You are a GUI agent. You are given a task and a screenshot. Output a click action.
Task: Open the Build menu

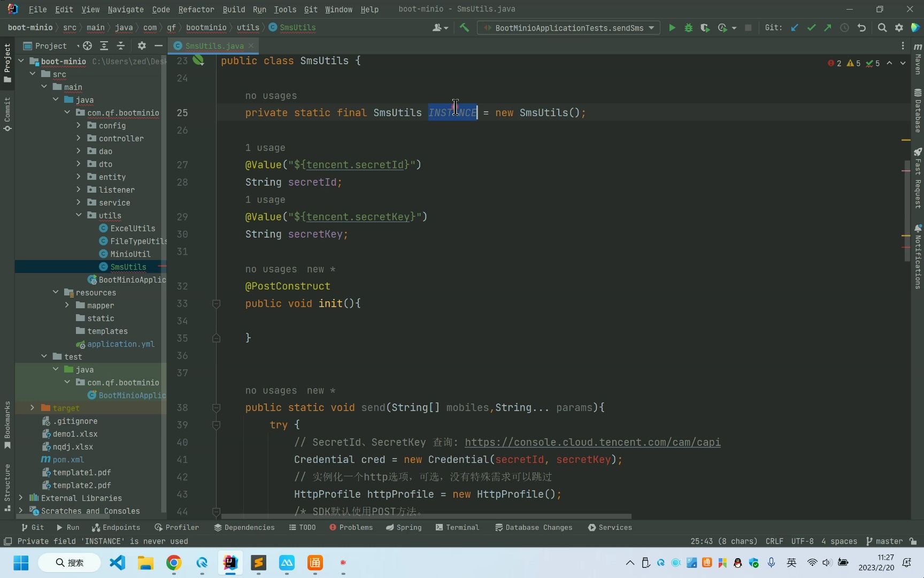click(x=234, y=9)
